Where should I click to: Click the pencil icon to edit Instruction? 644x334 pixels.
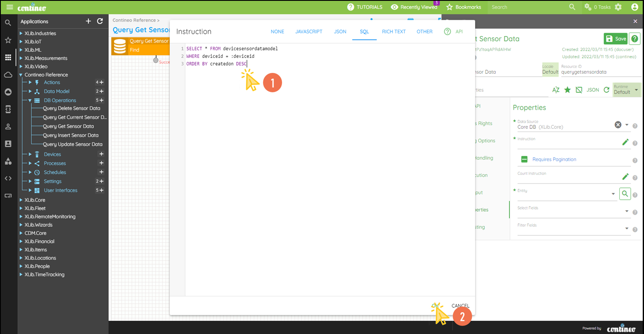coord(625,142)
